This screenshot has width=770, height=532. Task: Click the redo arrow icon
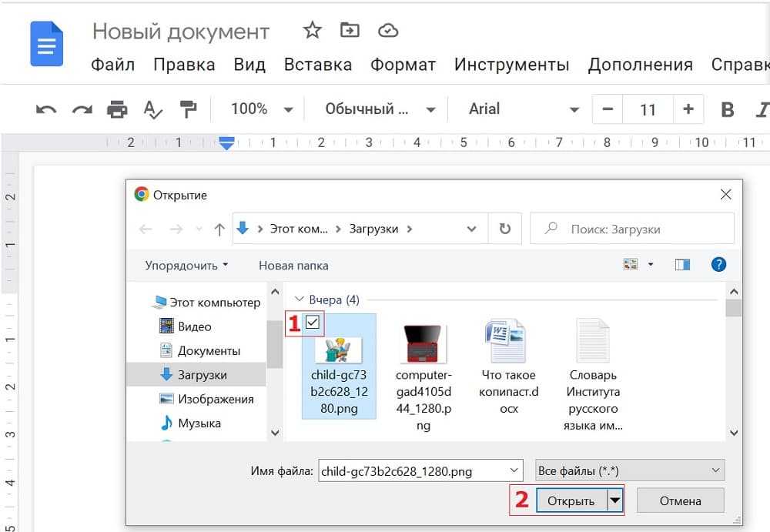(82, 109)
